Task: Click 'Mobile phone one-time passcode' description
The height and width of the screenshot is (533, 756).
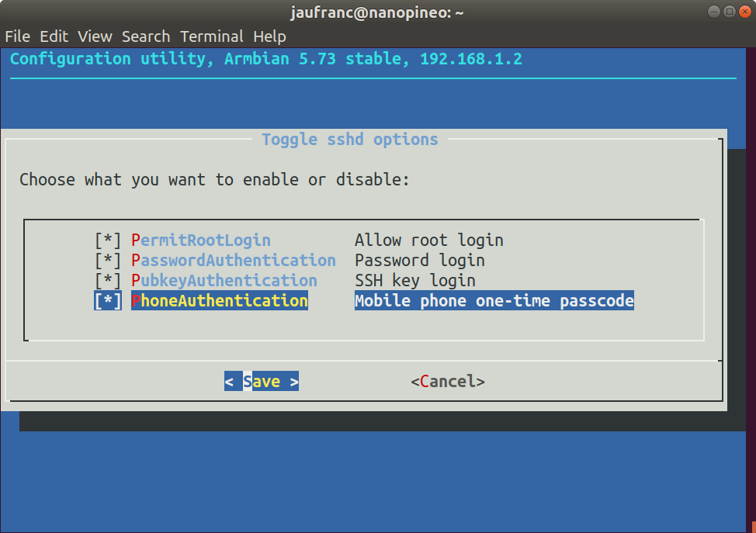Action: (x=494, y=301)
